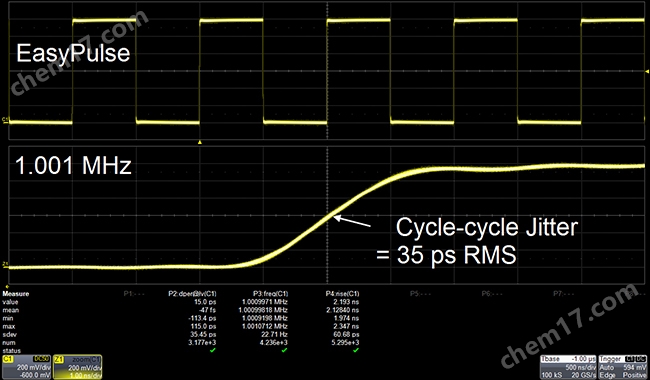This screenshot has width=650, height=380.
Task: Click the P2 value 15.0 ps
Action: (205, 302)
